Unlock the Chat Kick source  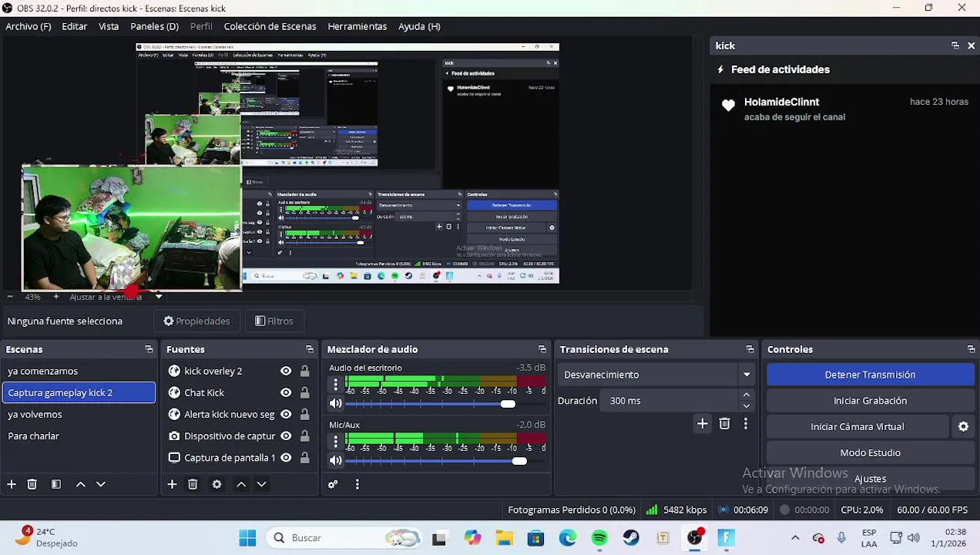pos(304,392)
